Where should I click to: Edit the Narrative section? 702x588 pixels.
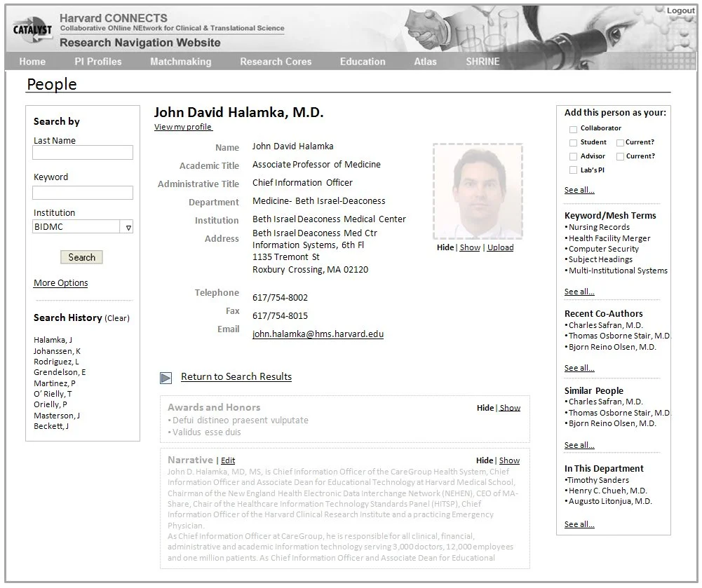click(228, 461)
